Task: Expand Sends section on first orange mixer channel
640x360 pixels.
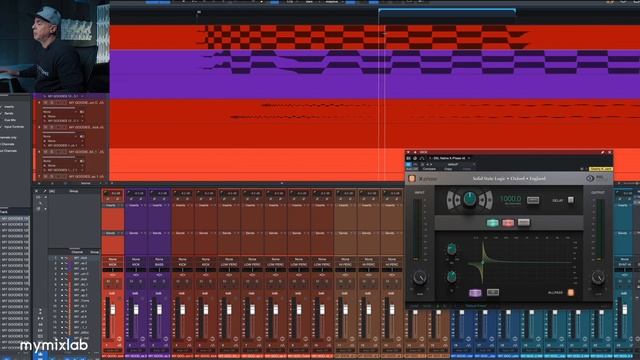Action: pyautogui.click(x=112, y=233)
